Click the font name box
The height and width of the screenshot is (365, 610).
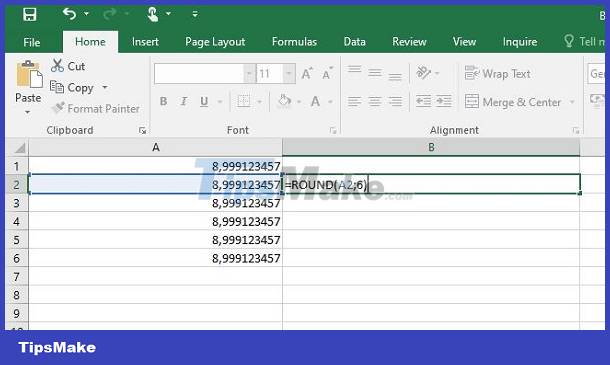tap(199, 73)
